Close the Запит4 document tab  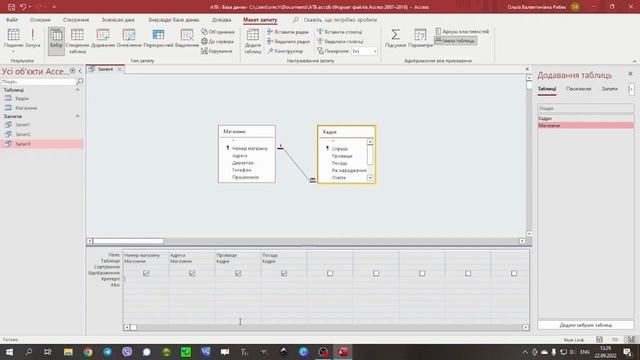pos(120,69)
